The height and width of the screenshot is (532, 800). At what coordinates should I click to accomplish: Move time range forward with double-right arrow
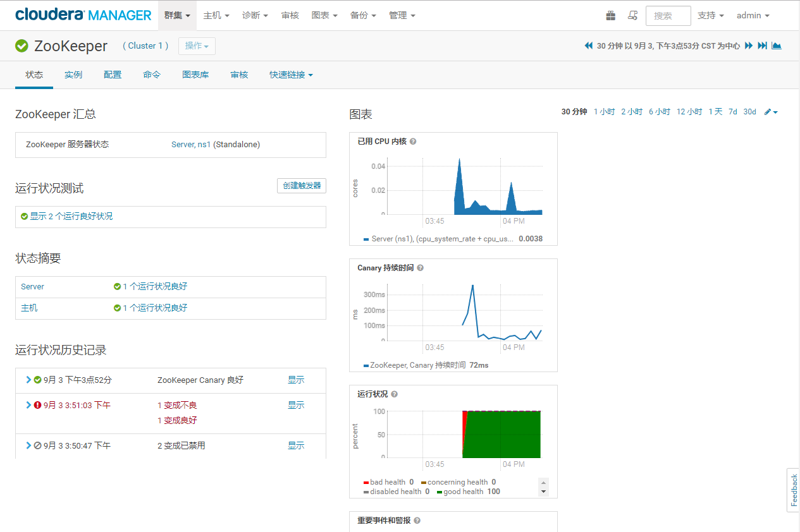(x=749, y=45)
